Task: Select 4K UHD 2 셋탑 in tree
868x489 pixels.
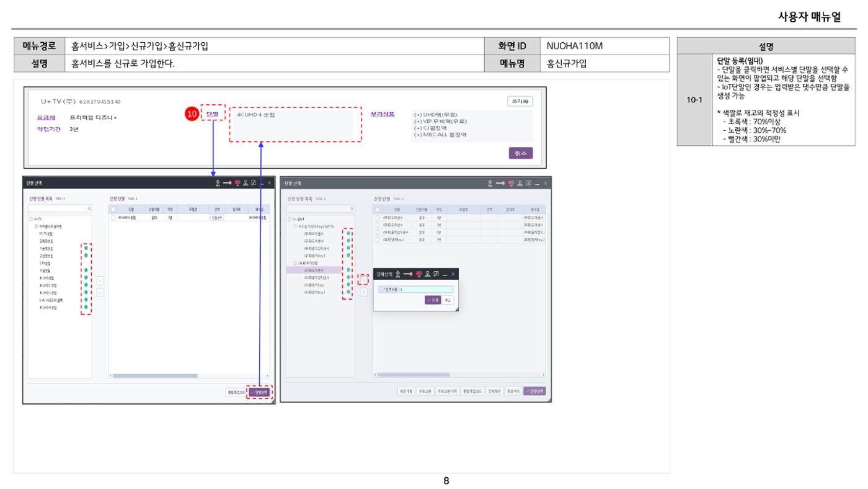Action: 48,285
